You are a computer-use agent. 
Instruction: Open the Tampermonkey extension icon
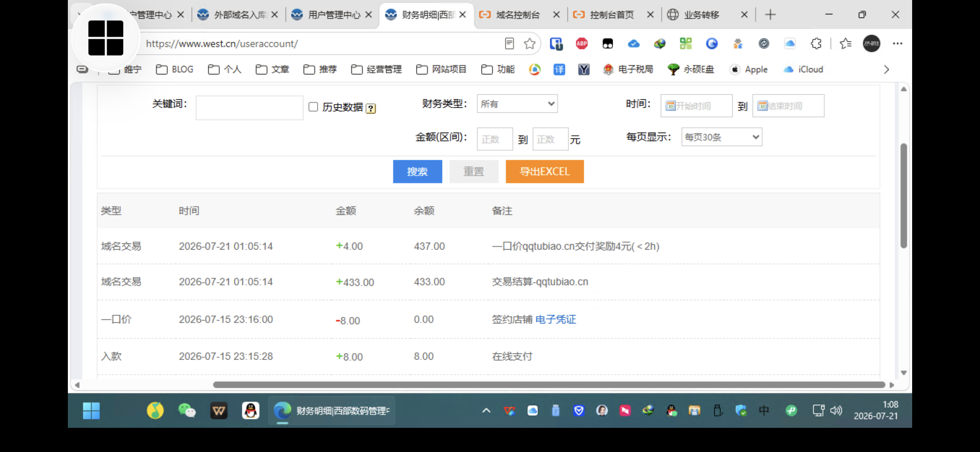(x=608, y=44)
